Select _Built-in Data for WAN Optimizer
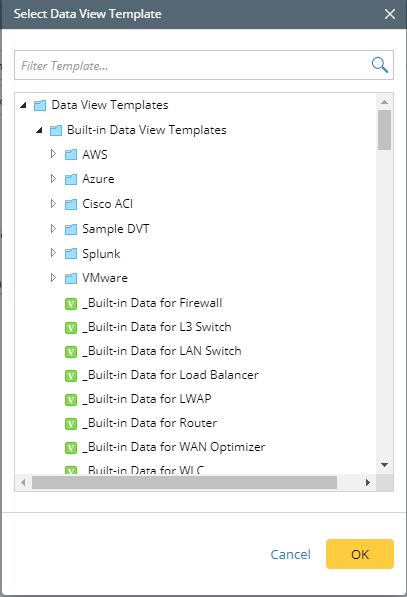 [174, 447]
